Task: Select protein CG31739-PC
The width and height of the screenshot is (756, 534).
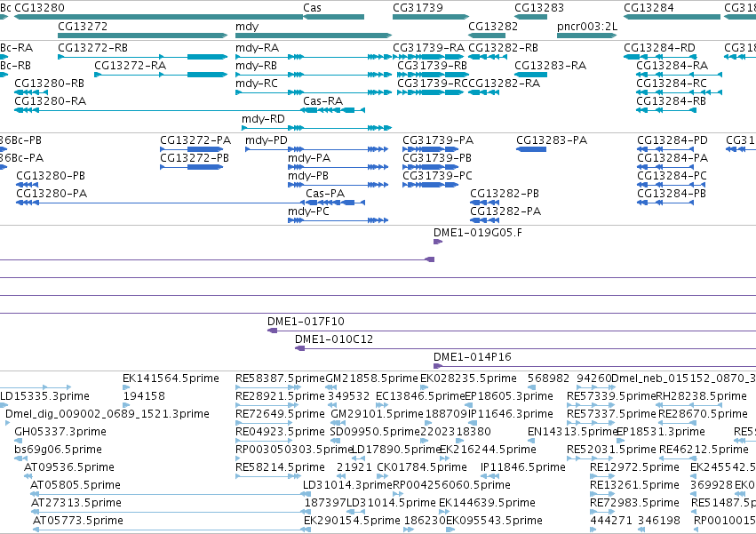Action: (437, 176)
